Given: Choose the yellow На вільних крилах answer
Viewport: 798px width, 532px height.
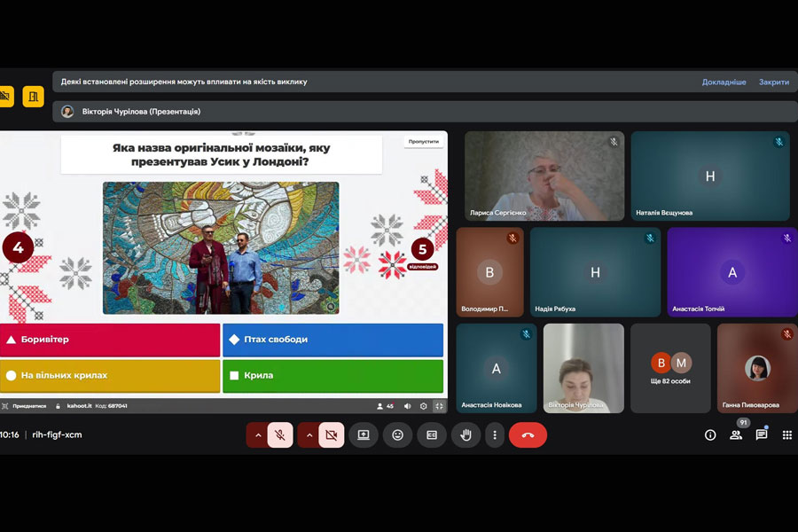Looking at the screenshot, I should (110, 376).
